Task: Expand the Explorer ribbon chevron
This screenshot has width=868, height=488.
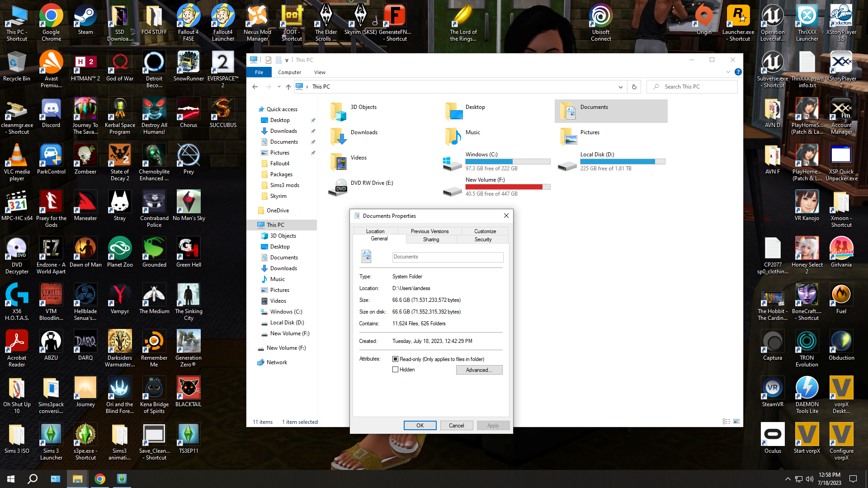Action: click(x=728, y=72)
